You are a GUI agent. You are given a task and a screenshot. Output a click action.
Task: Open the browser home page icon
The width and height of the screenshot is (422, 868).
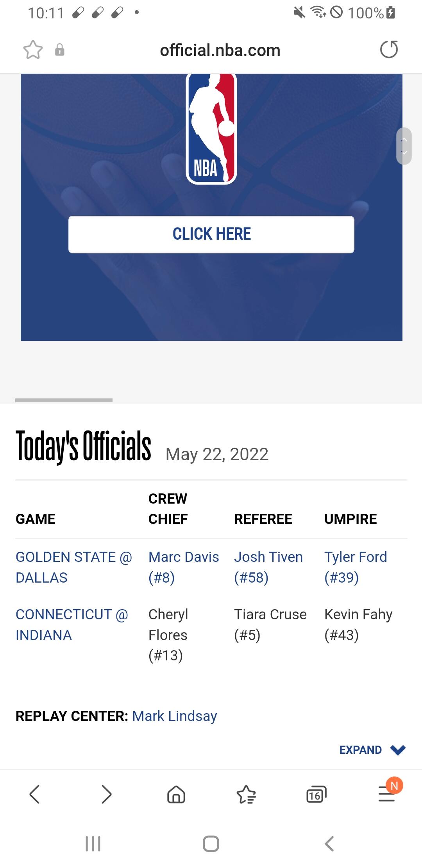pos(176,794)
